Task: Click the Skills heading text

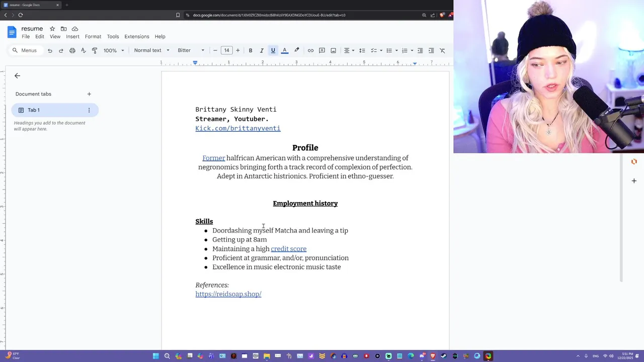Action: point(204,221)
